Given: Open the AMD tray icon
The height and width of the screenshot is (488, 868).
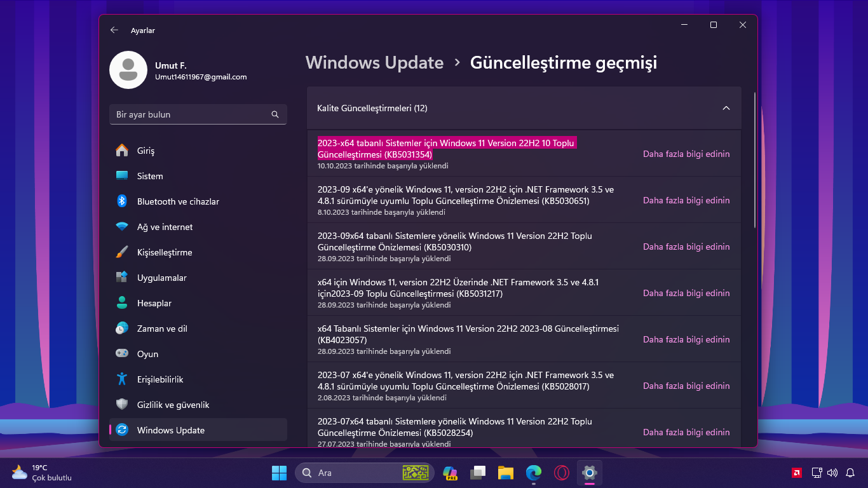Looking at the screenshot, I should (796, 473).
